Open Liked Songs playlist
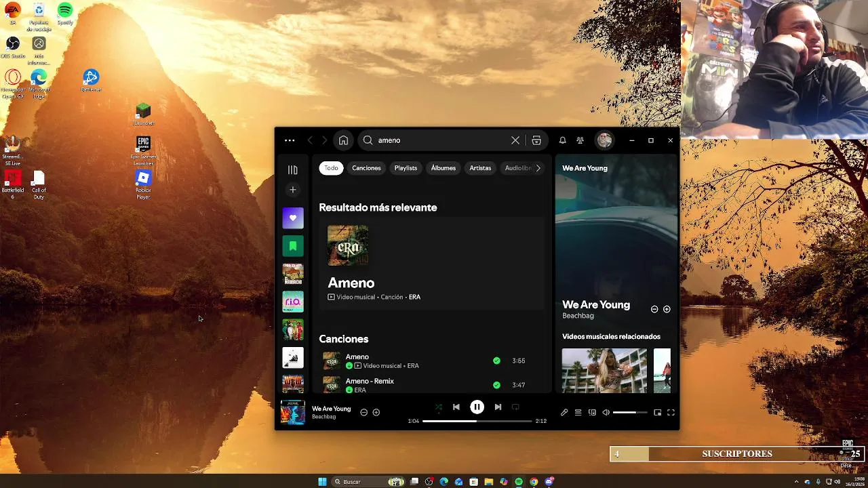 point(293,218)
